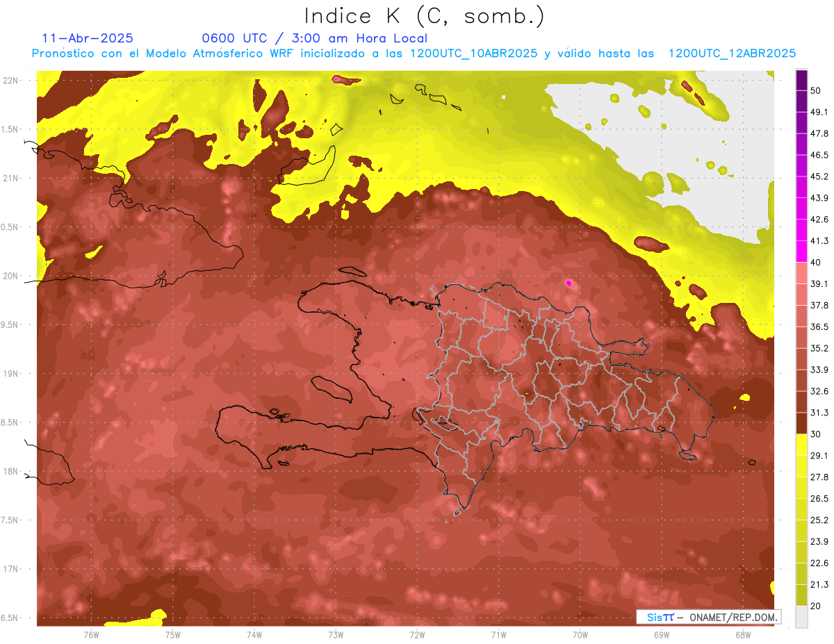
Task: Click the '75W' longitude label
Action: [172, 634]
